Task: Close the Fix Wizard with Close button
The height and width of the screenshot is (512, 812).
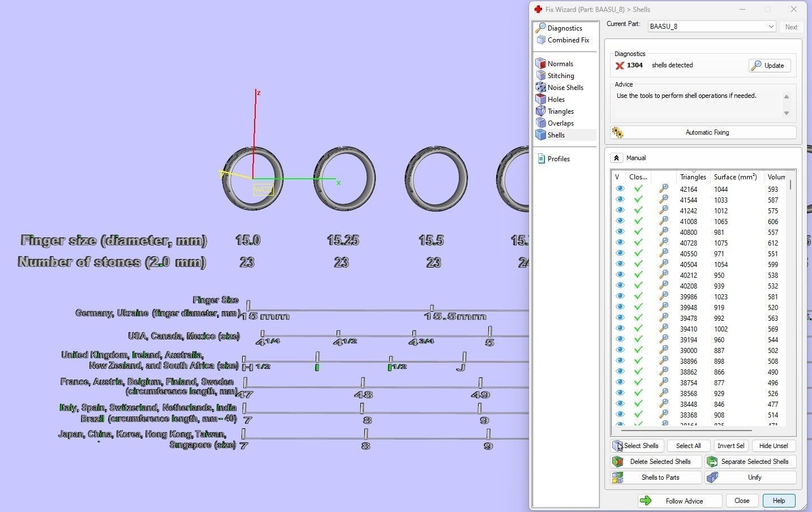Action: tap(742, 501)
